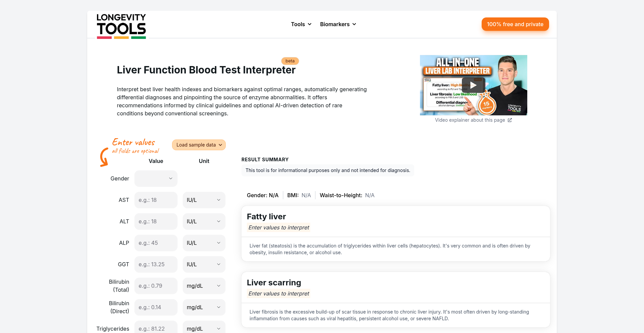Image resolution: width=644 pixels, height=333 pixels.
Task: Open the GGT unit dropdown
Action: 204,265
